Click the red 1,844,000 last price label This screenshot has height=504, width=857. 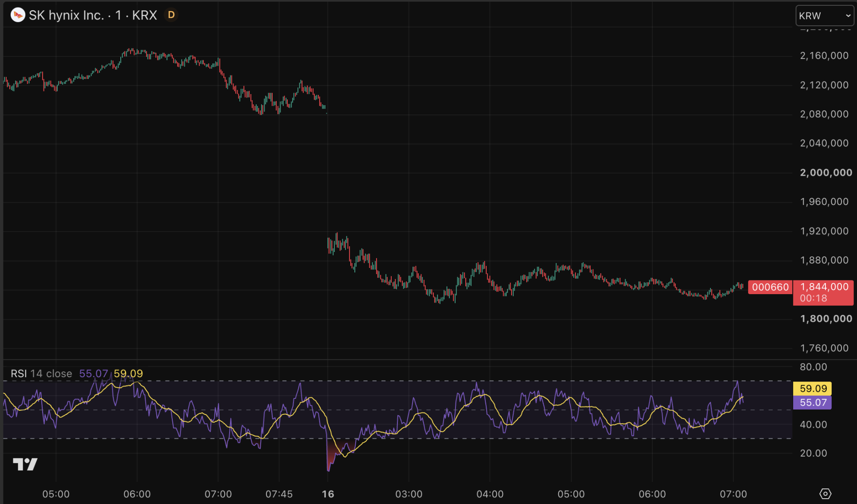tap(823, 292)
